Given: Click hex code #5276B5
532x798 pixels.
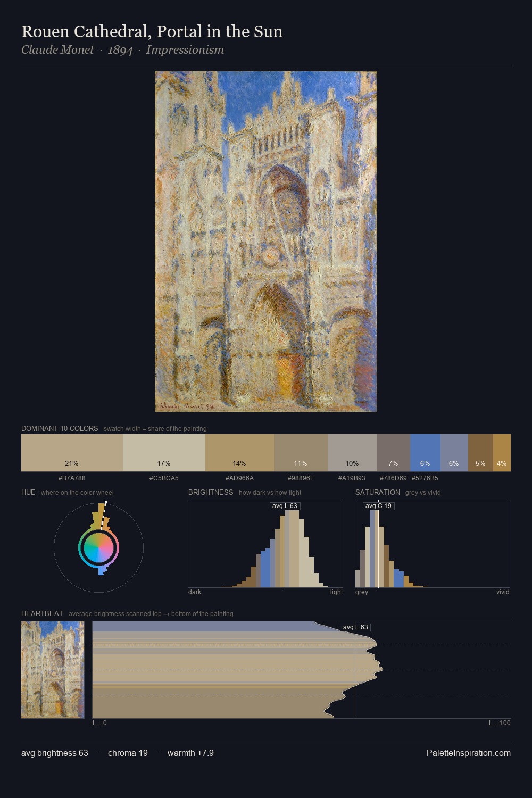Looking at the screenshot, I should click(425, 478).
